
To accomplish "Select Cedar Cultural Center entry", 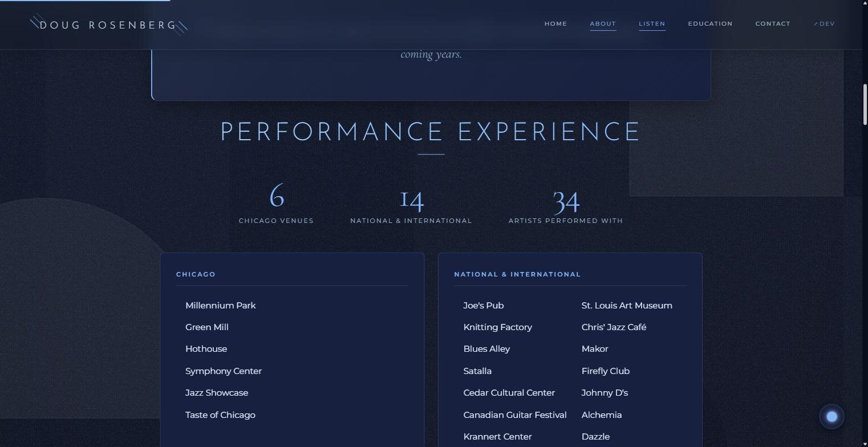I will [509, 393].
